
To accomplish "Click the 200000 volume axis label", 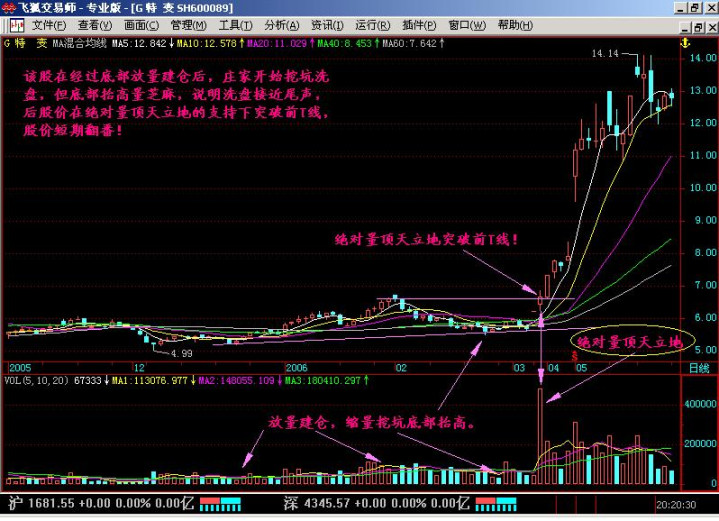I will pos(700,443).
